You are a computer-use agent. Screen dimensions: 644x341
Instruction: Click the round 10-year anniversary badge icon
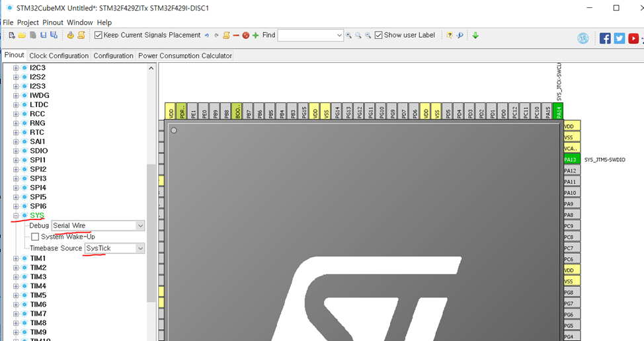coord(583,38)
